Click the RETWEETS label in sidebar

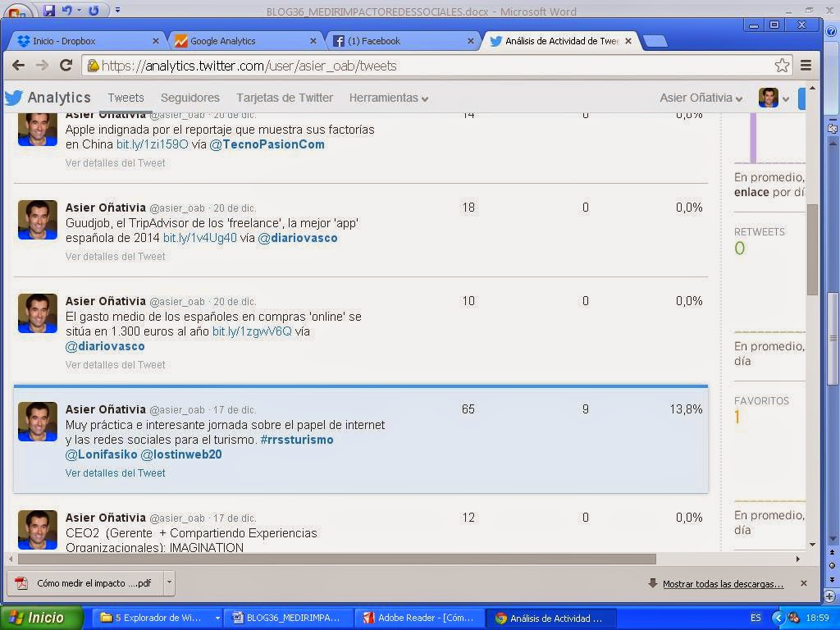coord(759,232)
